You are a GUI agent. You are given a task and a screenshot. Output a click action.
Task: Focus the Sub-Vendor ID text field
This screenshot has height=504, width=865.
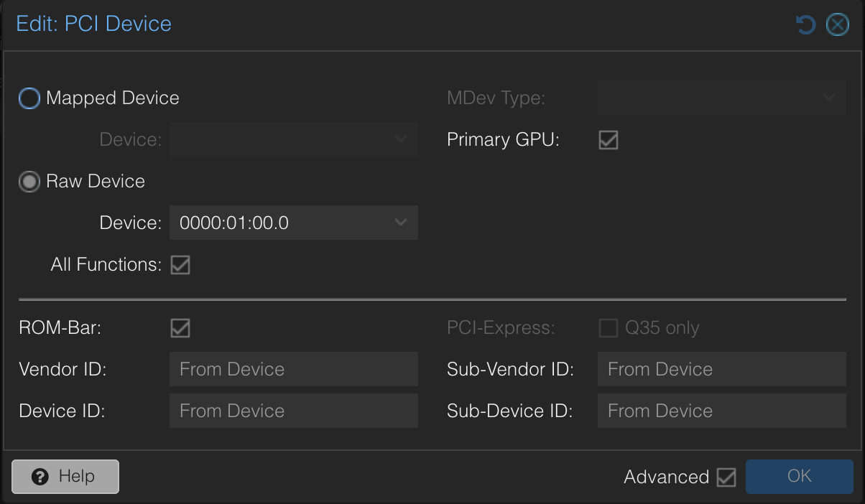pos(721,370)
